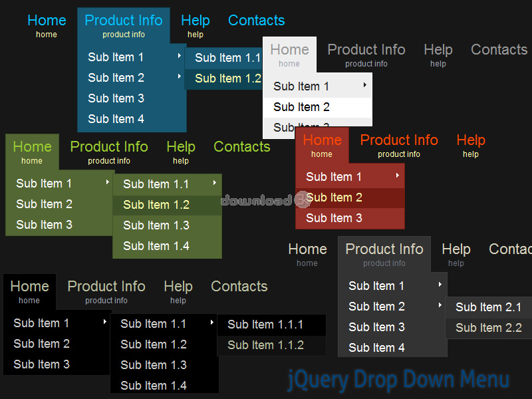Select Product Info in the red menu
532x399 pixels.
coord(399,145)
